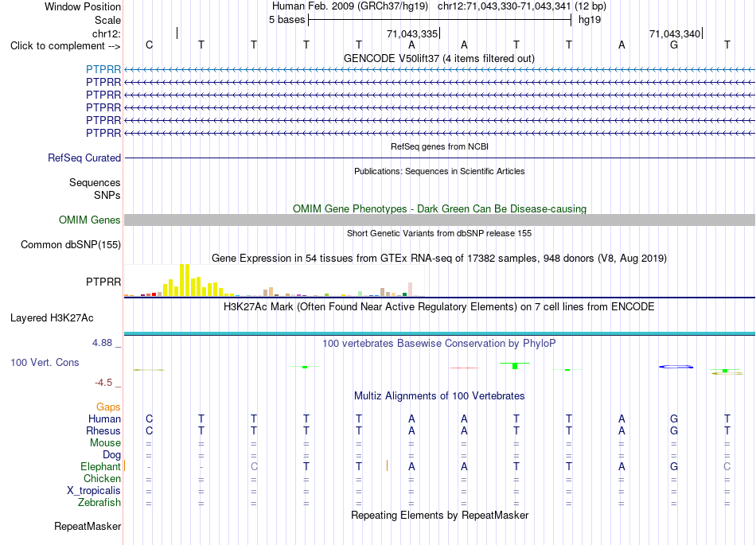Select the Window Position label
Viewport: 756px width, 545px height.
pos(83,6)
